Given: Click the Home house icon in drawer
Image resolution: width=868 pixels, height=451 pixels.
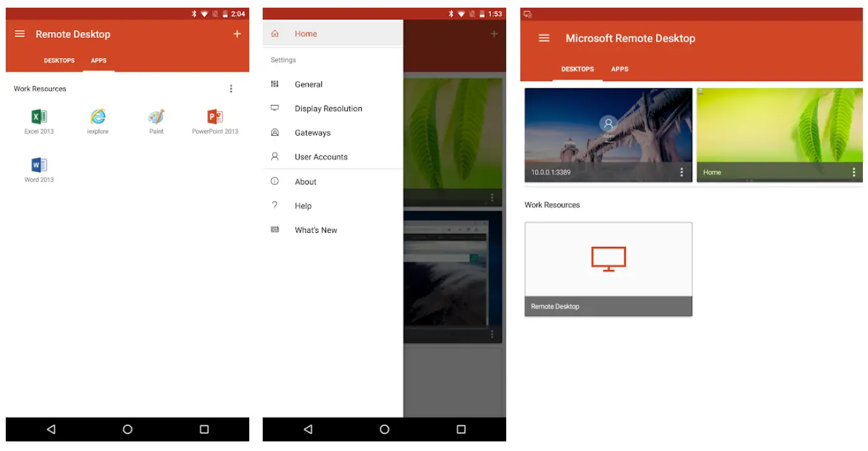Looking at the screenshot, I should (275, 34).
